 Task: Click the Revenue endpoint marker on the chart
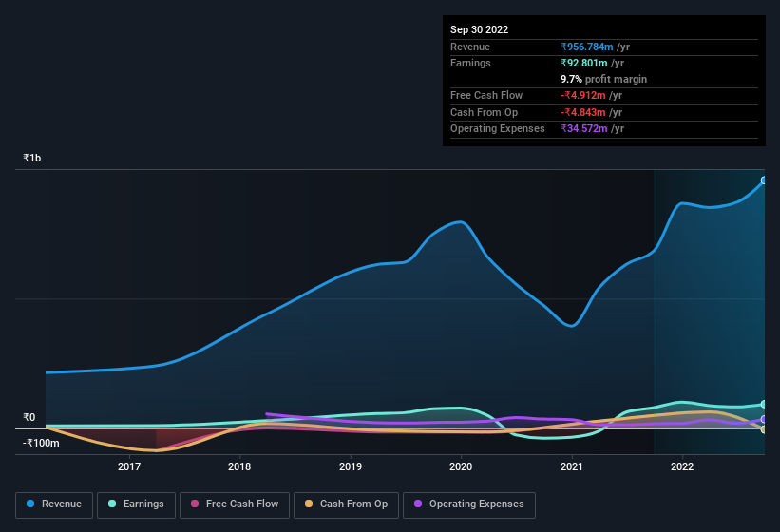click(x=764, y=180)
